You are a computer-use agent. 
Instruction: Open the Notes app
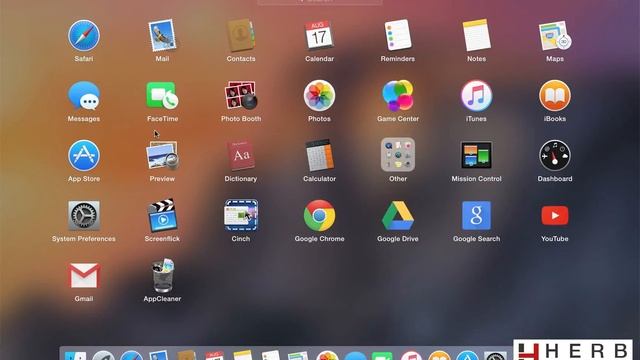tap(476, 36)
